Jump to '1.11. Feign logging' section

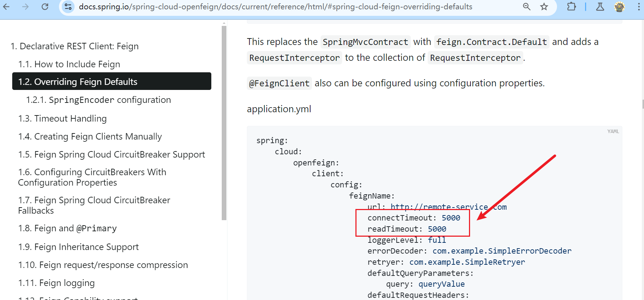[x=56, y=283]
